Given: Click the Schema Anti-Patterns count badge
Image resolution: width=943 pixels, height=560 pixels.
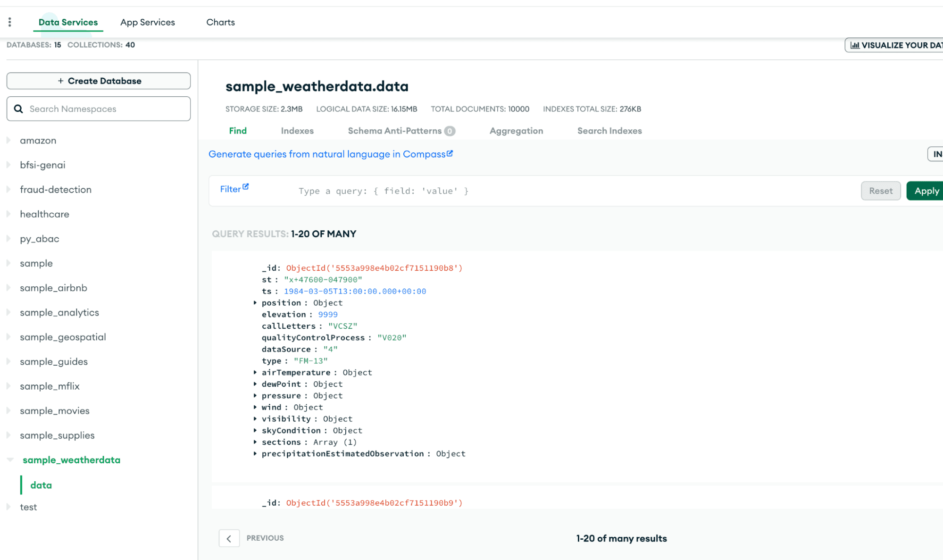Looking at the screenshot, I should 450,131.
